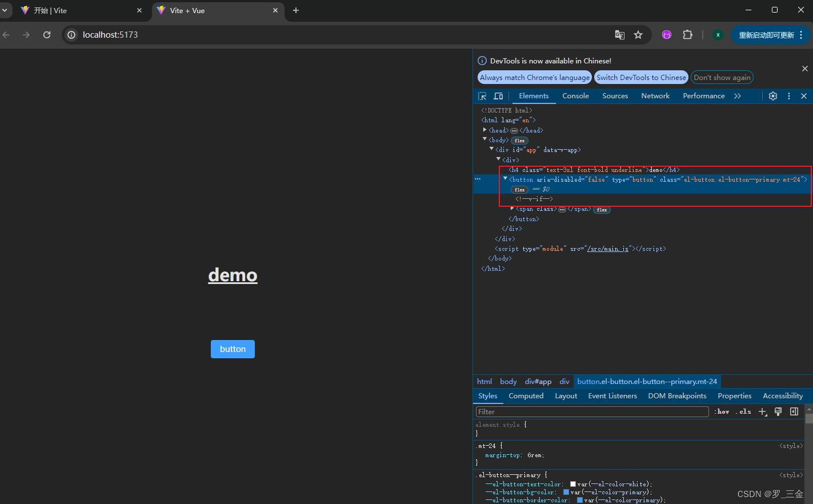Open DevTools three-dot customize menu
The image size is (813, 504).
(x=789, y=96)
